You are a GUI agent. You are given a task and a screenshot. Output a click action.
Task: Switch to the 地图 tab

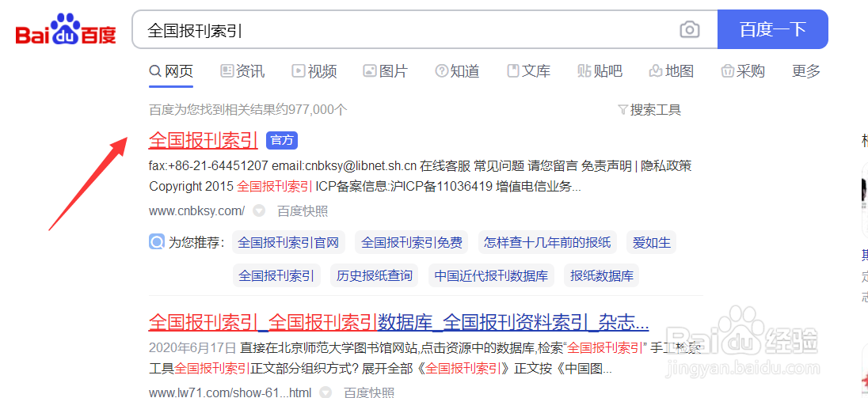672,70
